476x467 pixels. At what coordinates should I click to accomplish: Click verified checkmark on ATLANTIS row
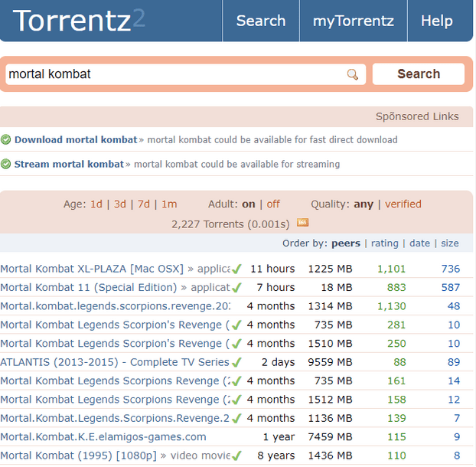(x=236, y=362)
